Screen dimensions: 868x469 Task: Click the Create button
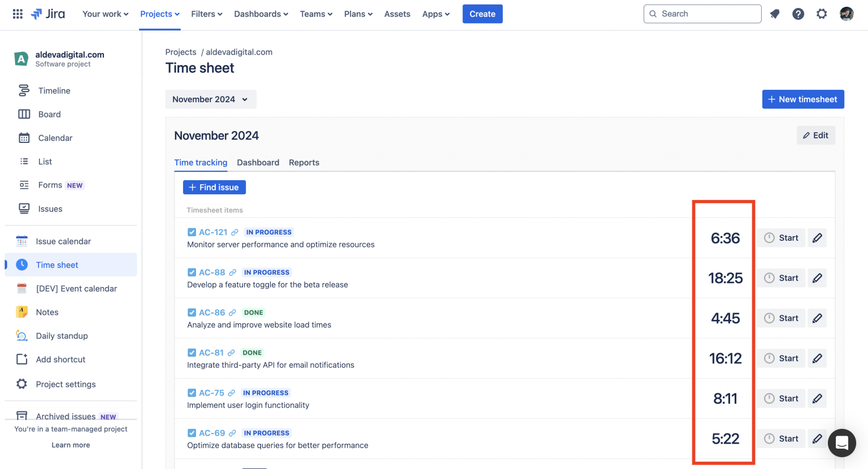click(x=483, y=14)
